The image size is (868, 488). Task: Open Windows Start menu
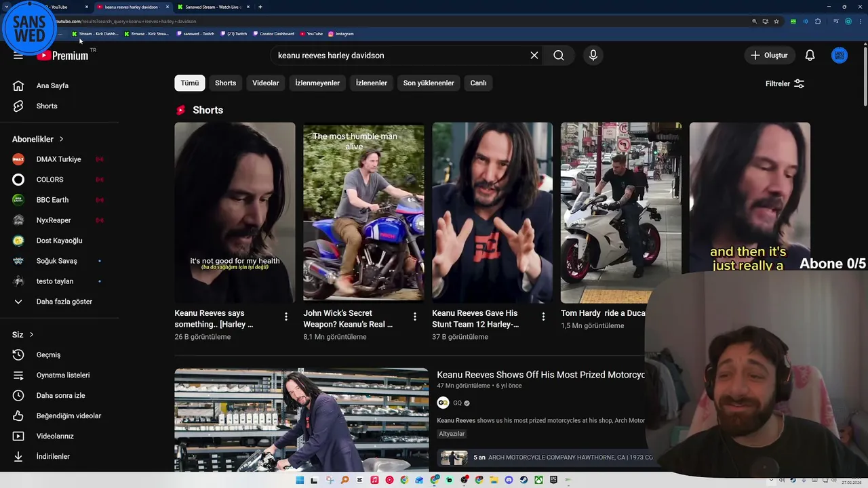[x=300, y=480]
